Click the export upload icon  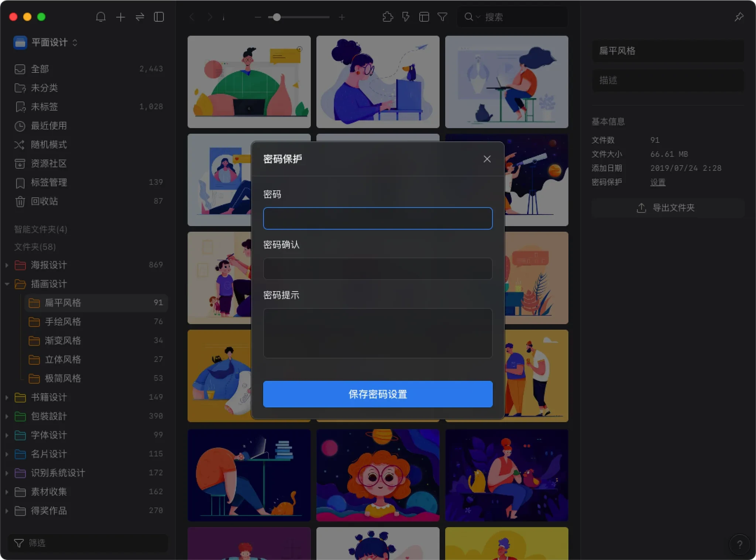click(641, 208)
